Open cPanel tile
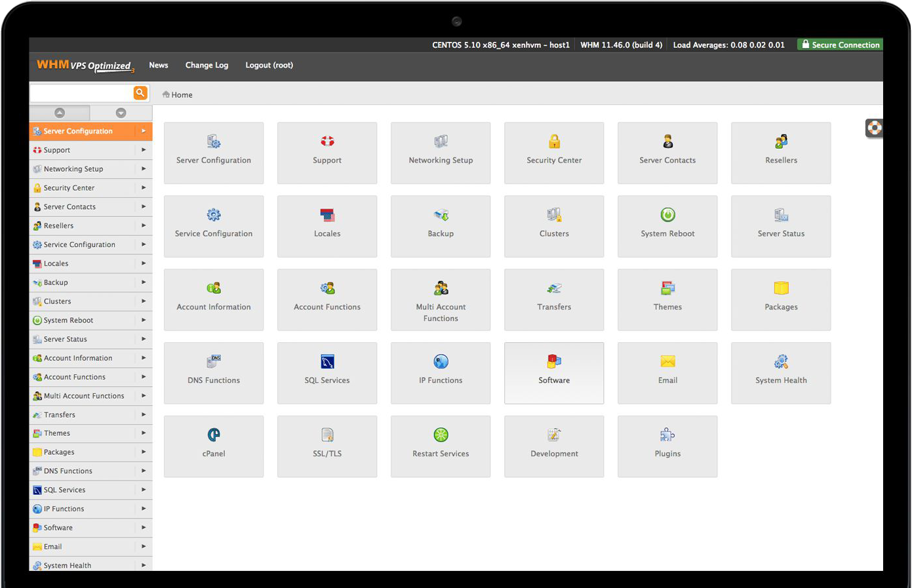912x588 pixels. [x=214, y=446]
